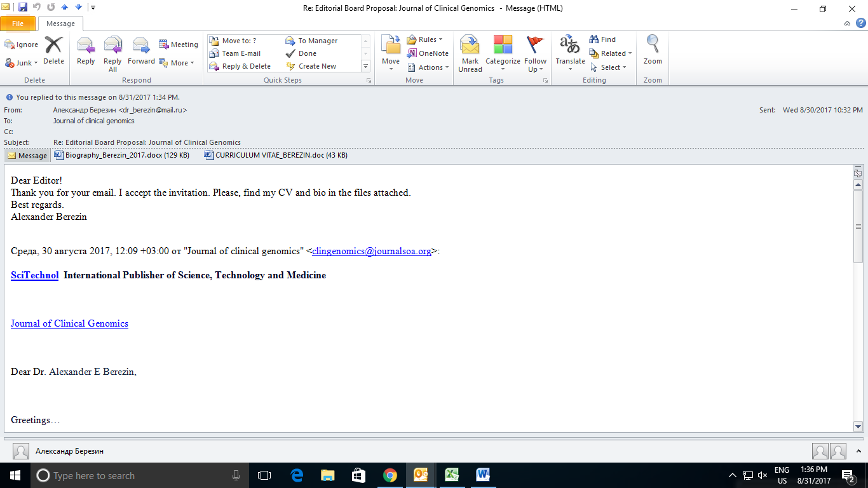
Task: Mark the message as Unread
Action: coord(470,54)
